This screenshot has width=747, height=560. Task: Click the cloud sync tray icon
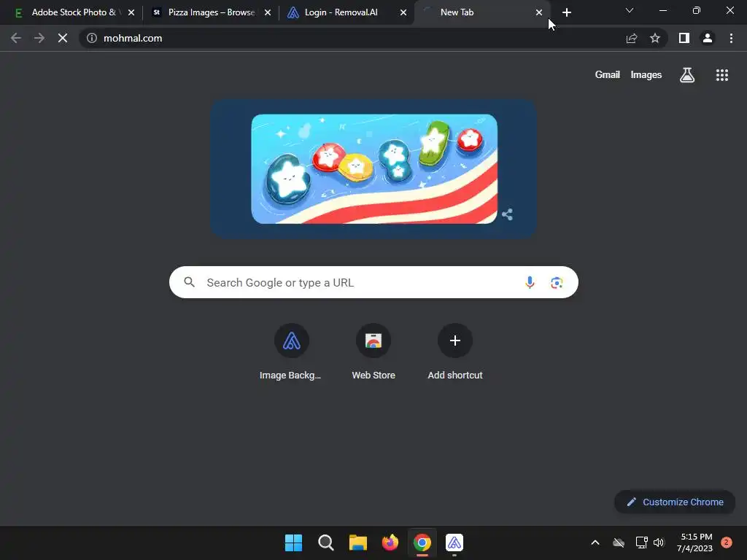(x=619, y=542)
